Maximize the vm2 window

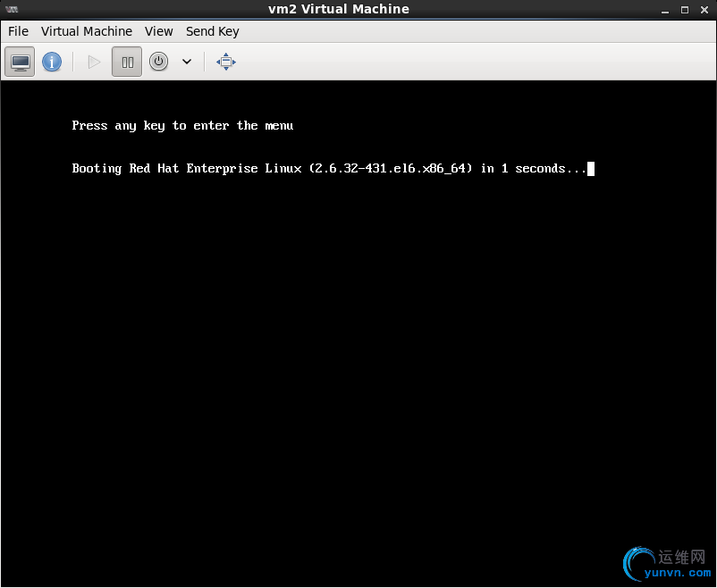point(685,10)
